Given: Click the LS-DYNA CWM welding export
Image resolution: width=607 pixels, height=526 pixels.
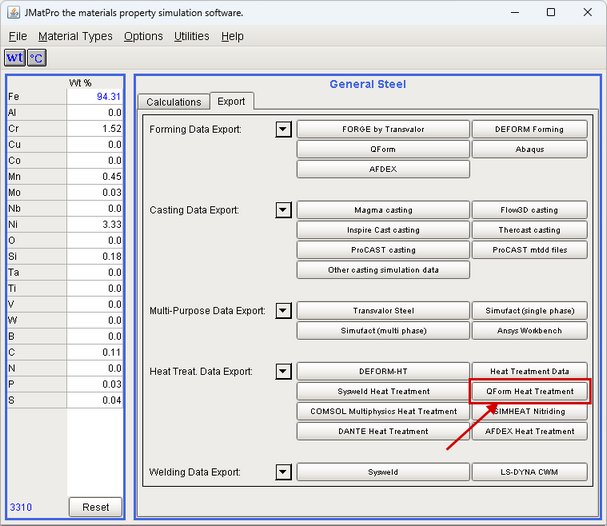Looking at the screenshot, I should click(530, 472).
